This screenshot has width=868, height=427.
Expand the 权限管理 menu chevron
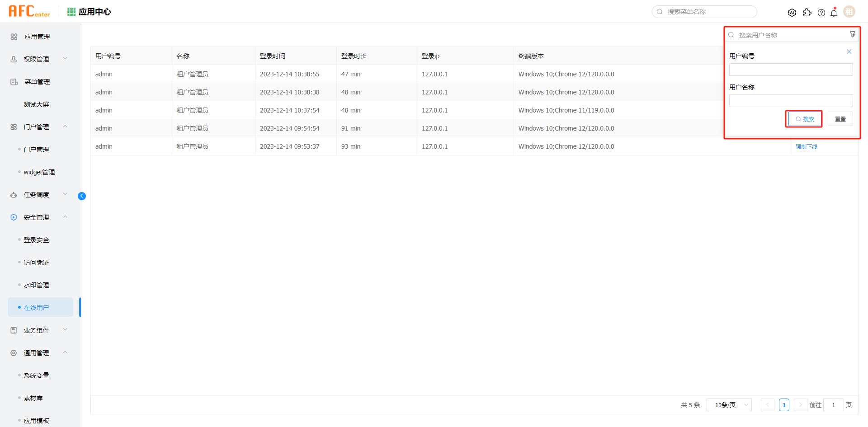point(65,59)
